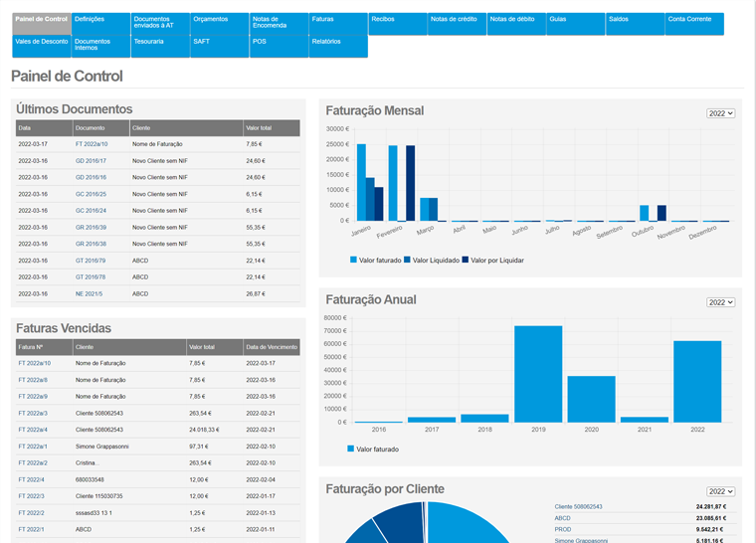Open document GT 2016/78
This screenshot has height=543, width=756.
point(91,277)
